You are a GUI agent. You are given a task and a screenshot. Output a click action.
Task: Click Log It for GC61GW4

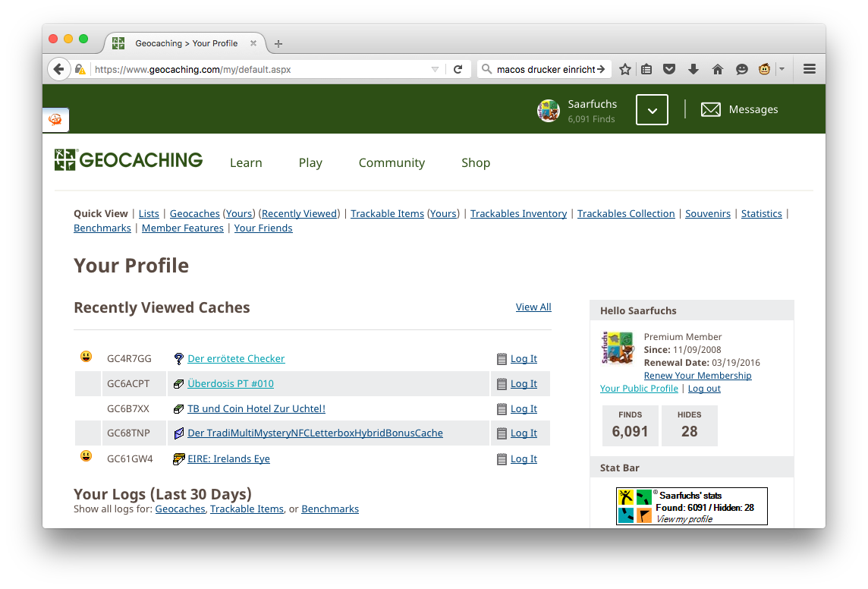point(524,459)
